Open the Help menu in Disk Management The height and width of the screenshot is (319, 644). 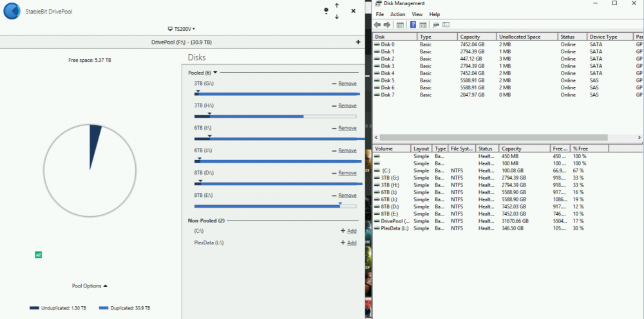[435, 14]
